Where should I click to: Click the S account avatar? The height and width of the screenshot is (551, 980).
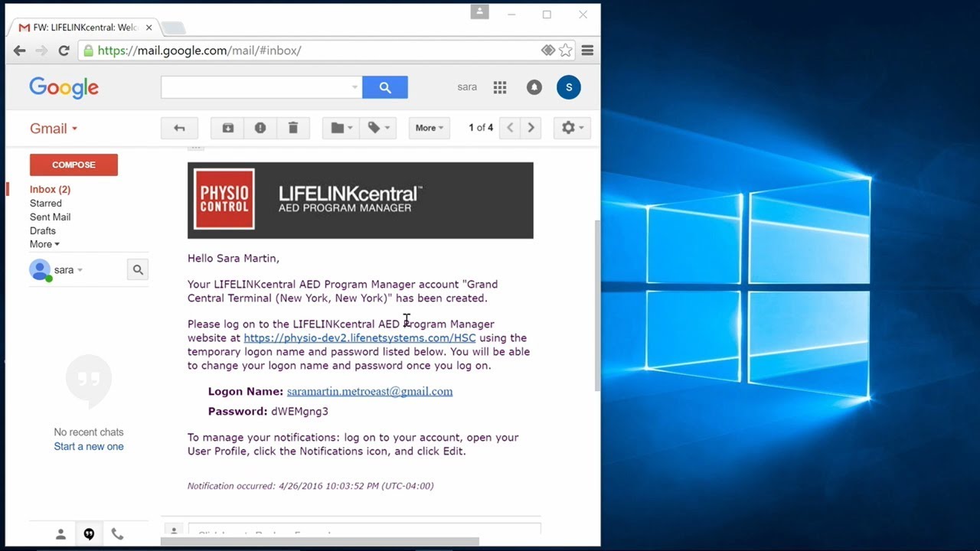[569, 87]
